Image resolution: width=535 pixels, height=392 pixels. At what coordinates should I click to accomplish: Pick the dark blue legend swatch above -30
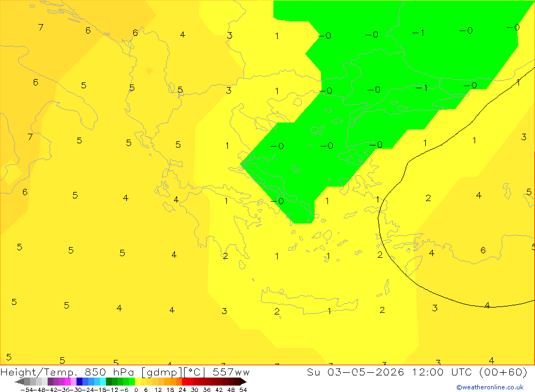coord(80,381)
